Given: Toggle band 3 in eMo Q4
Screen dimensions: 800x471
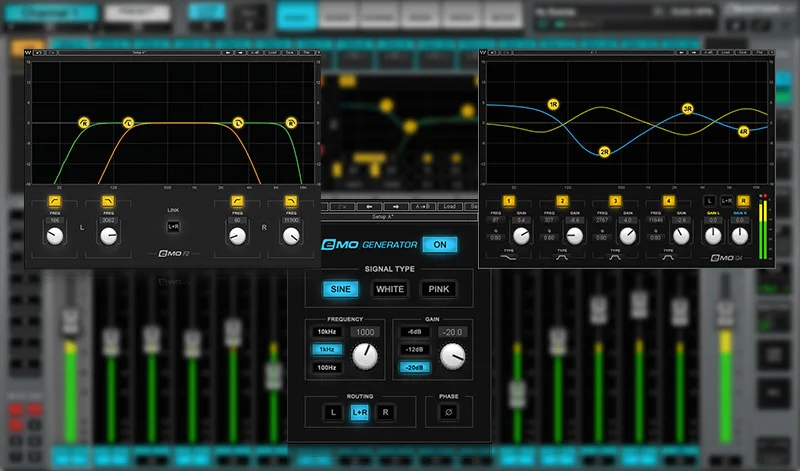Looking at the screenshot, I should coord(615,201).
